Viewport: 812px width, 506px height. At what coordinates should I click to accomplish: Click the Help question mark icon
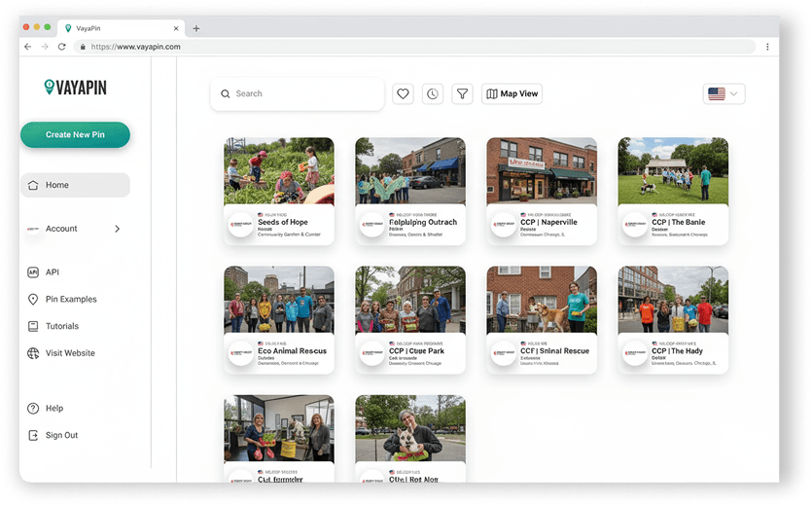pyautogui.click(x=33, y=409)
